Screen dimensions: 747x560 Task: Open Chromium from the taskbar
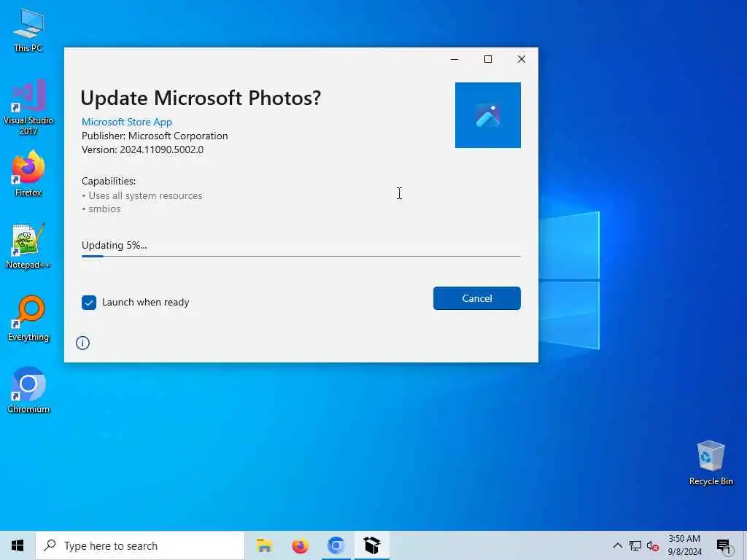pyautogui.click(x=336, y=545)
